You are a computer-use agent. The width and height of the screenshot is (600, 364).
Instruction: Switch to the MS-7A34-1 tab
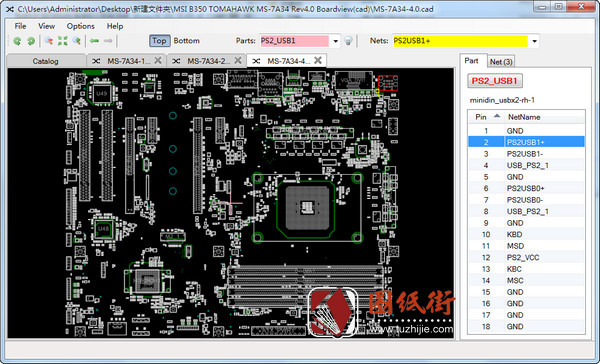[126, 61]
